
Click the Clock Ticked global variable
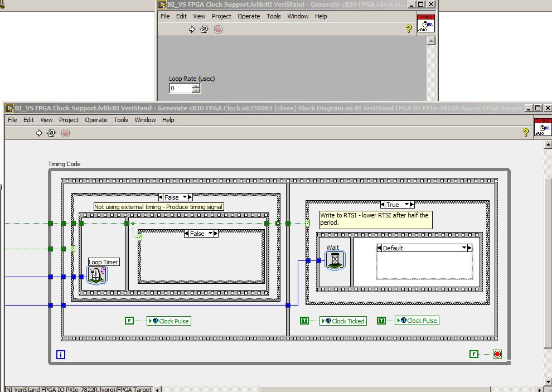[343, 321]
